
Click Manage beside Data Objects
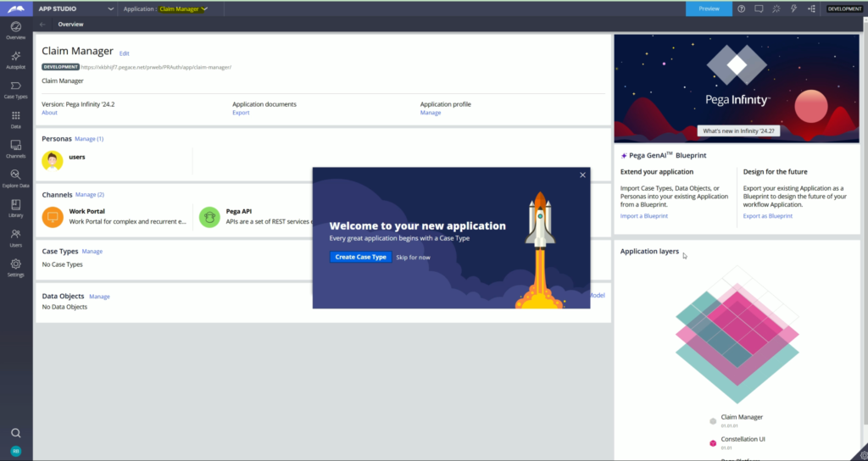tap(100, 297)
